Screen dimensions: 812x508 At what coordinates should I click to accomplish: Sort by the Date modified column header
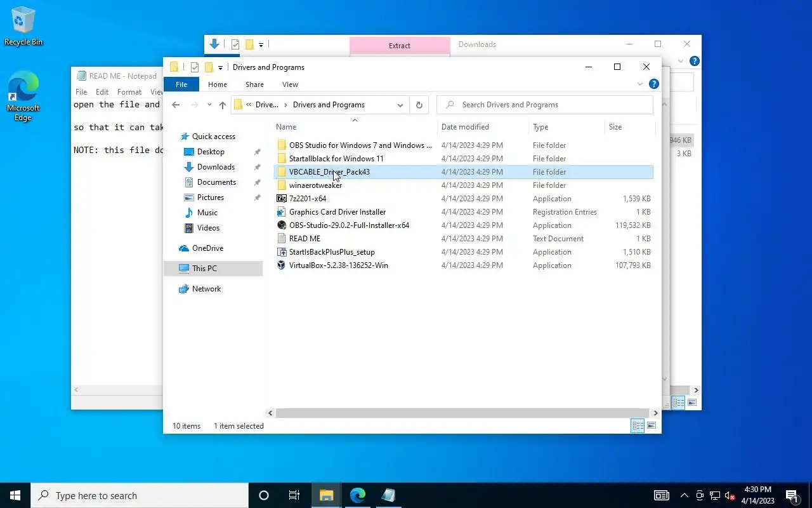[x=483, y=127]
